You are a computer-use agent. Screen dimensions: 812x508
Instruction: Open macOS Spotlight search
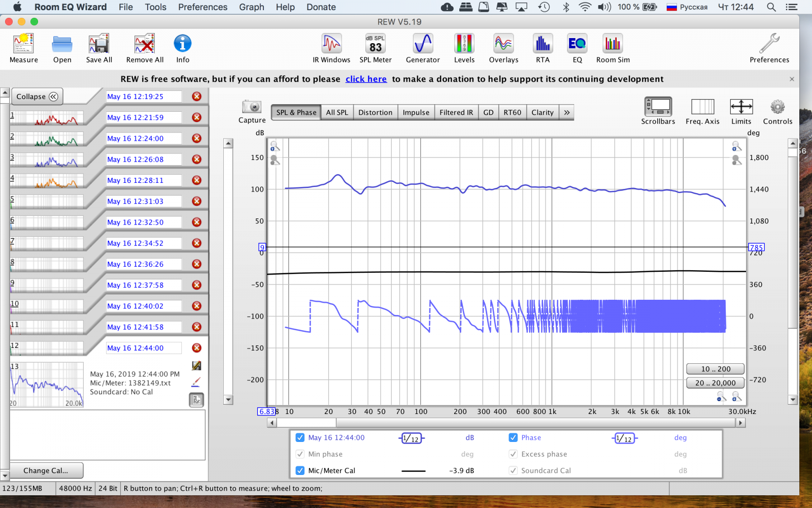pos(771,7)
